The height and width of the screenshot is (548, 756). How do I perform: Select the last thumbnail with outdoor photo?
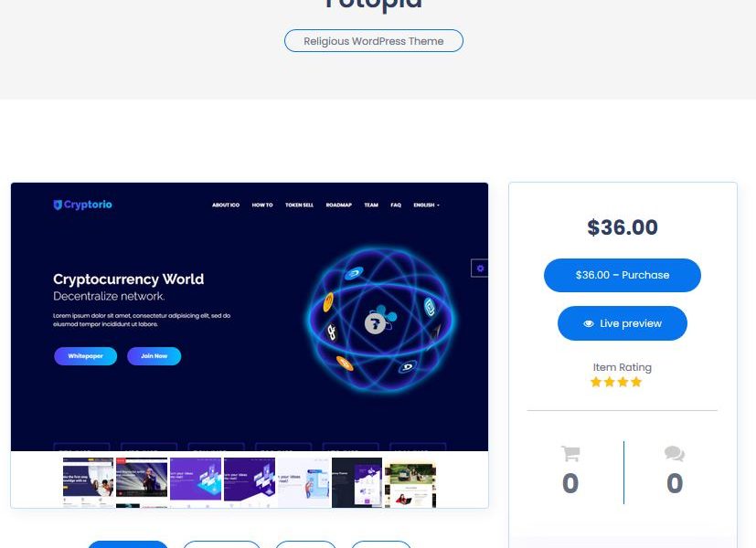click(x=410, y=482)
